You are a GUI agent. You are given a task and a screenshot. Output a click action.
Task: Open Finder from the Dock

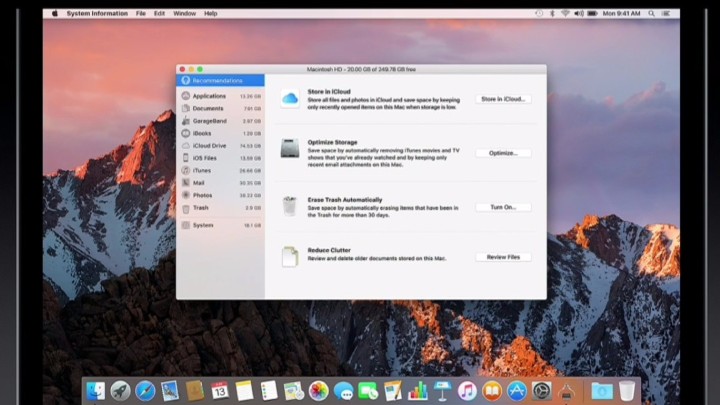(x=96, y=391)
